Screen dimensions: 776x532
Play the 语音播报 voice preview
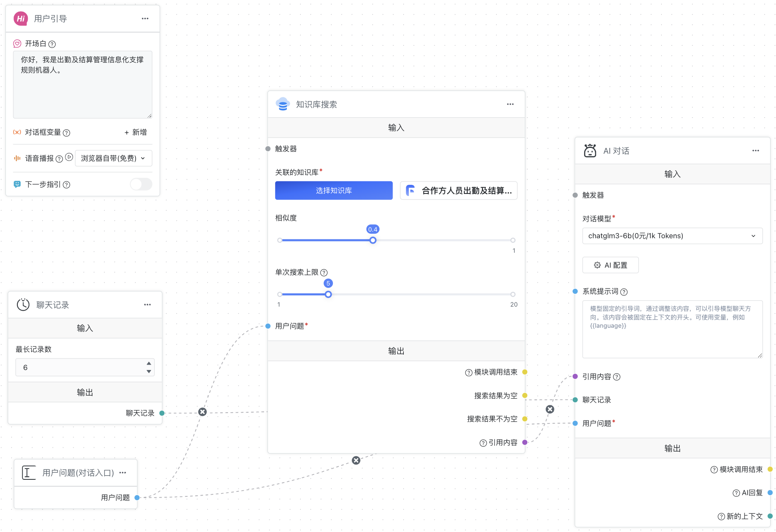click(69, 157)
